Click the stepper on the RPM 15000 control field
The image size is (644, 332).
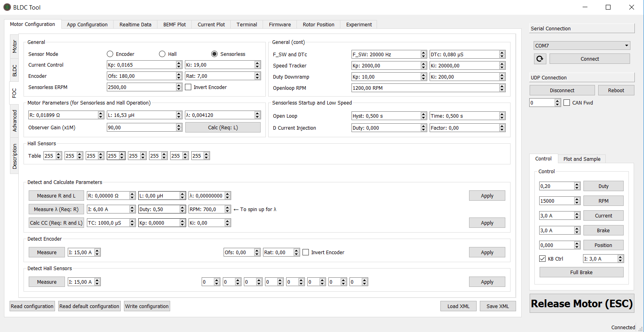tap(577, 201)
